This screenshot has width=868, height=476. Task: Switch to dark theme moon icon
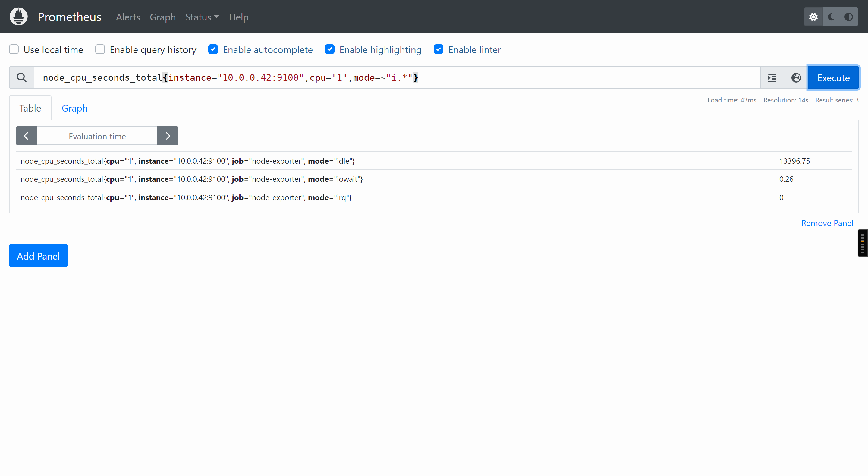click(x=831, y=17)
